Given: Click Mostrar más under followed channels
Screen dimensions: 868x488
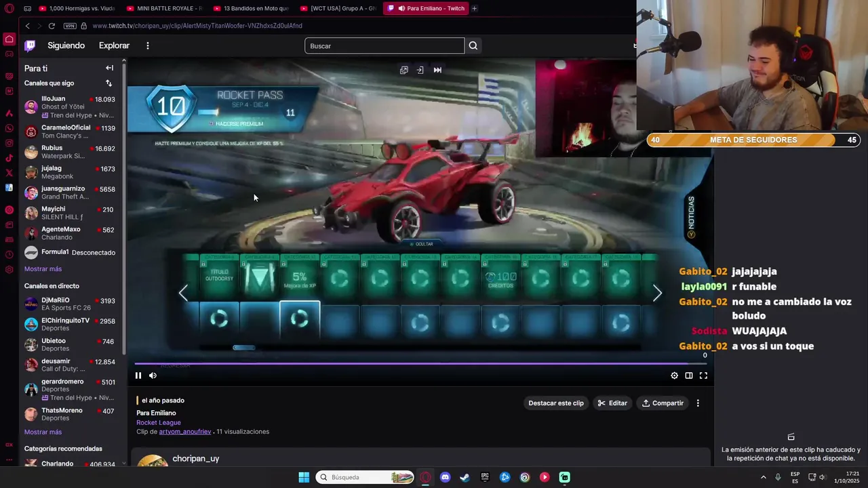Looking at the screenshot, I should 43,269.
